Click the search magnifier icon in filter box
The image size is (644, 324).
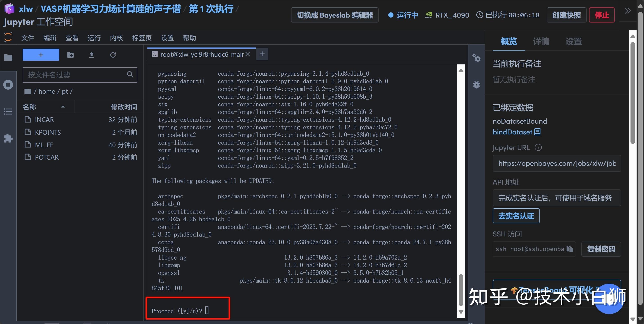click(x=130, y=74)
